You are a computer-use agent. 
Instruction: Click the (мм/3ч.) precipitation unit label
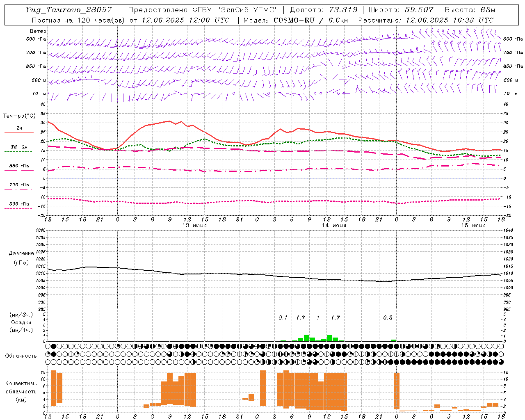pos(21,315)
